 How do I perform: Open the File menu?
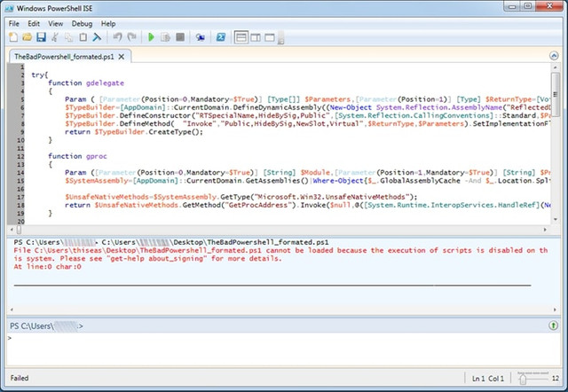12,22
